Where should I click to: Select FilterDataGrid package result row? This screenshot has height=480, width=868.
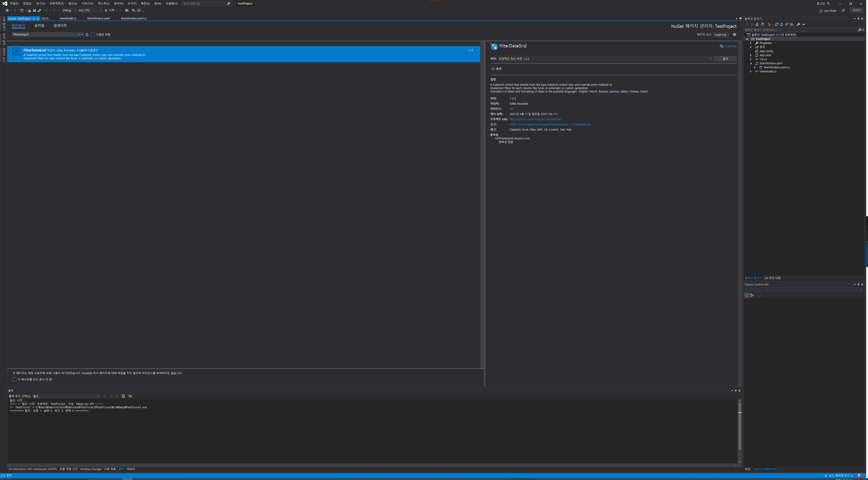[244, 54]
